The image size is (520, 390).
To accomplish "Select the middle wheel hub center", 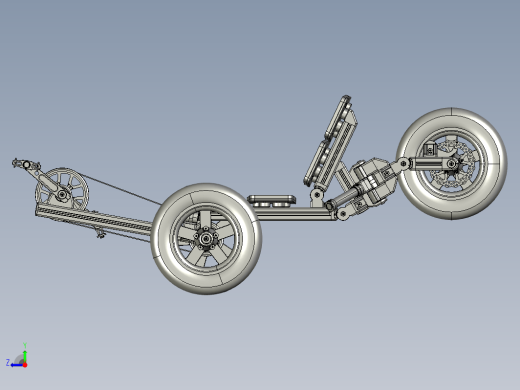I will (206, 238).
